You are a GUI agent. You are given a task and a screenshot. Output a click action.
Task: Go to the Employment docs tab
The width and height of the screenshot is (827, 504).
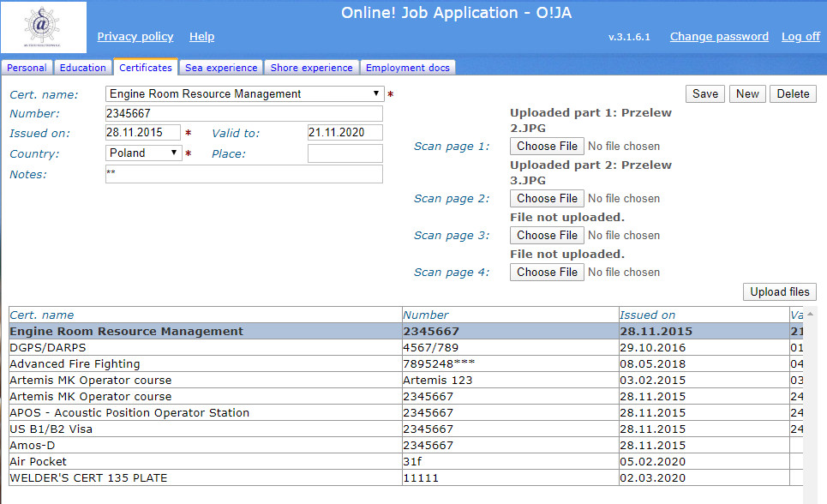(408, 68)
